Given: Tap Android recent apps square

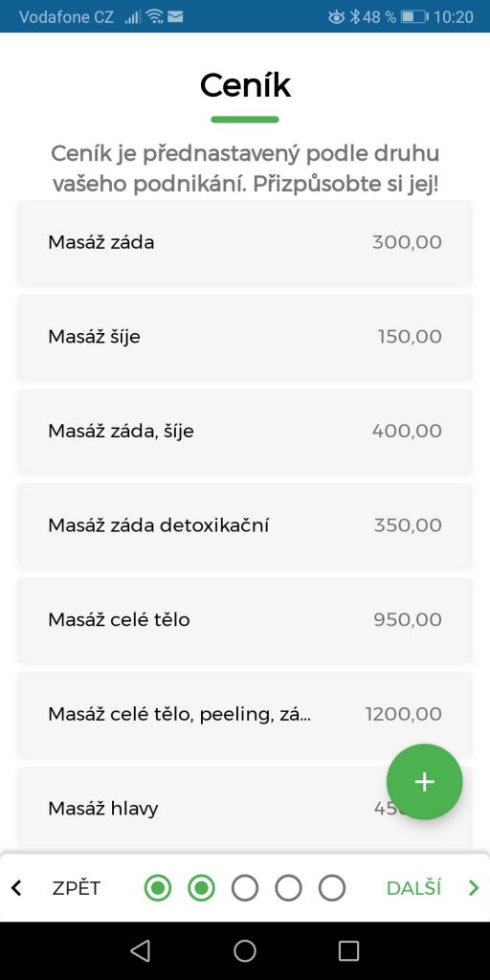Looking at the screenshot, I should click(348, 950).
